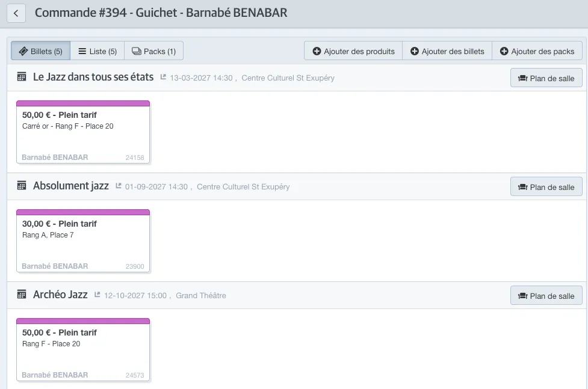This screenshot has height=389, width=588.
Task: Click the Archéo Jazz event title
Action: [x=60, y=295]
